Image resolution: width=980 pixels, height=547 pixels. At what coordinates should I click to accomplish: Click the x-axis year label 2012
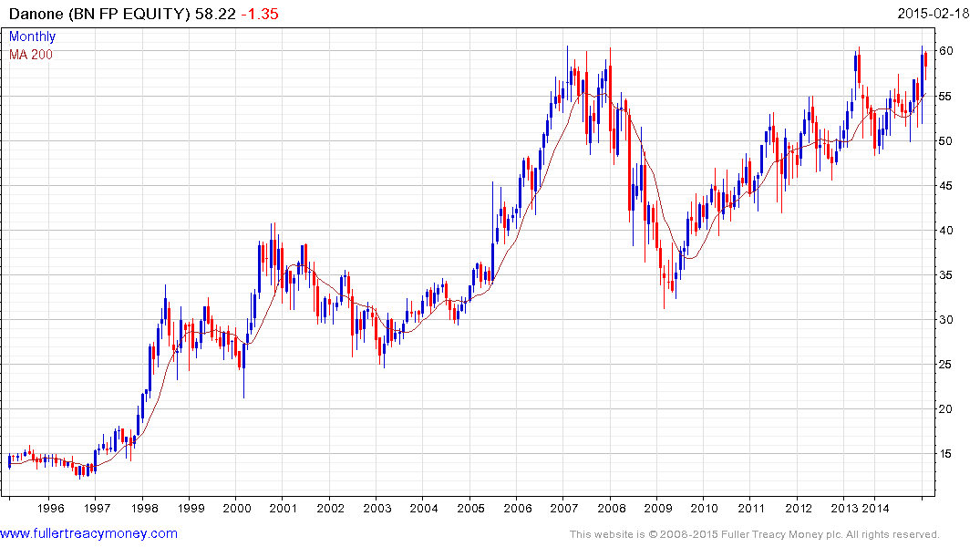(798, 508)
